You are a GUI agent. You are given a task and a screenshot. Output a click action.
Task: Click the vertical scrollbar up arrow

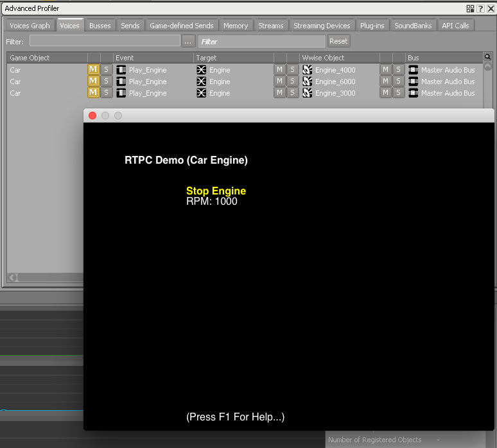[487, 67]
